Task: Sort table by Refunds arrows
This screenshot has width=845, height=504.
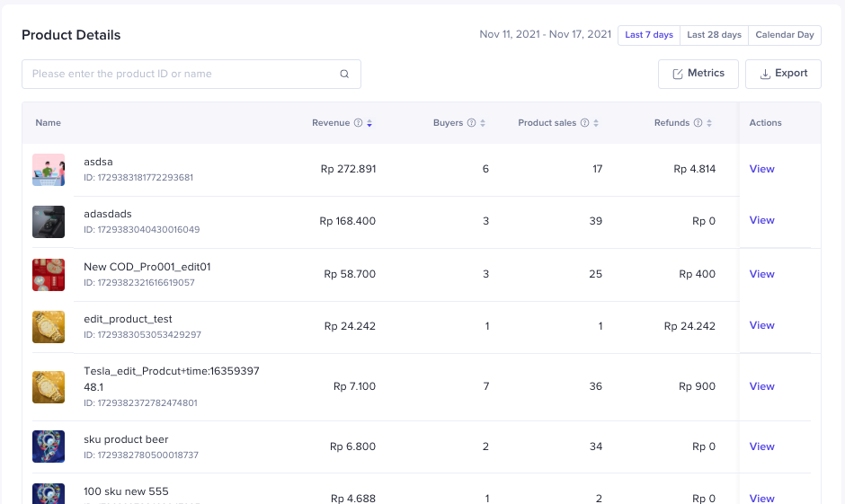Action: coord(709,123)
